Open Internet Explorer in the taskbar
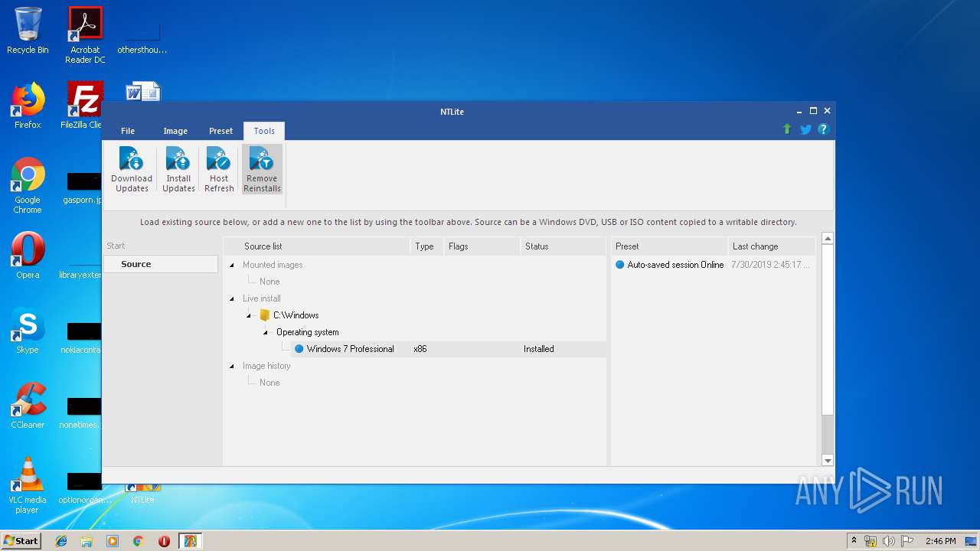Image resolution: width=980 pixels, height=551 pixels. (61, 541)
